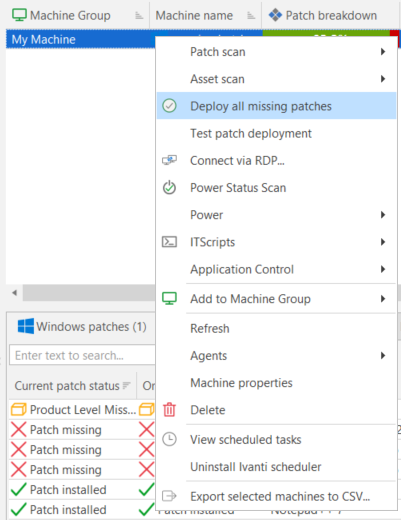This screenshot has height=520, width=401.
Task: Click the Deploy all missing patches checkmark icon
Action: pos(169,106)
